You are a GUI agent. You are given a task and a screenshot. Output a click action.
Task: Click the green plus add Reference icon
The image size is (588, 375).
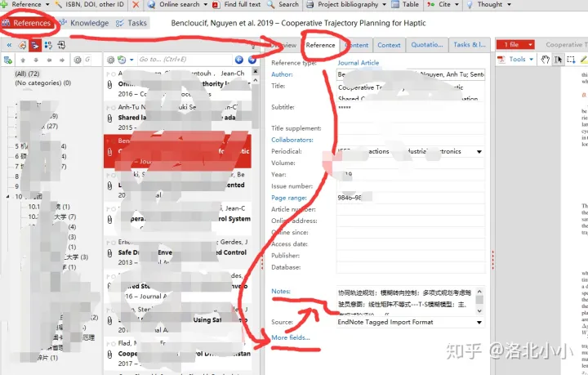pyautogui.click(x=4, y=4)
